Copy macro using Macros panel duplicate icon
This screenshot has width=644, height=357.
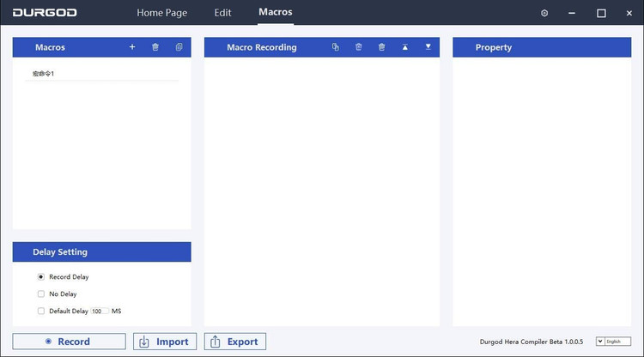(x=179, y=47)
